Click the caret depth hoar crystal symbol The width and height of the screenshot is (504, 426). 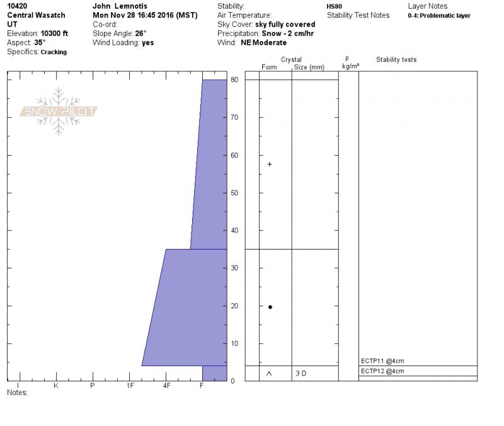(269, 374)
